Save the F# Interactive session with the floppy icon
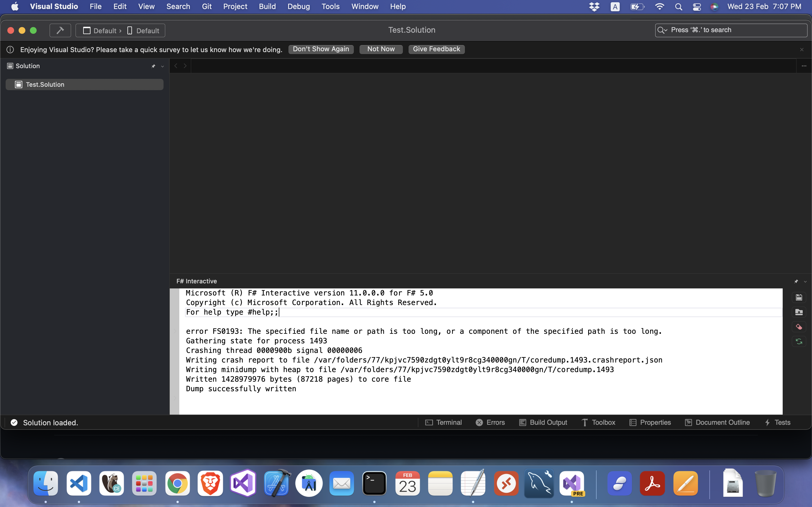The width and height of the screenshot is (812, 507). [x=799, y=297]
